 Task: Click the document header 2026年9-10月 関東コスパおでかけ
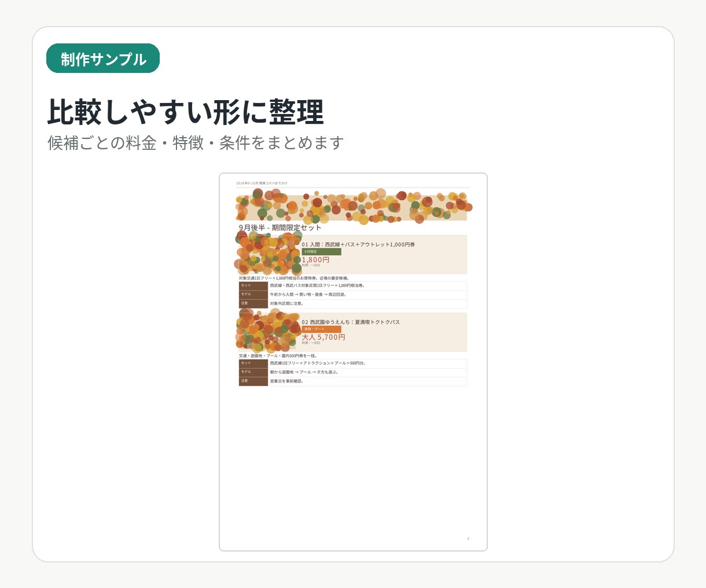(262, 183)
